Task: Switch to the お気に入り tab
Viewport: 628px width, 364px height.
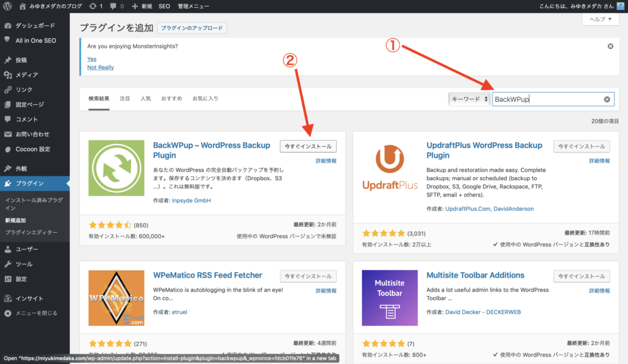Action: 205,99
